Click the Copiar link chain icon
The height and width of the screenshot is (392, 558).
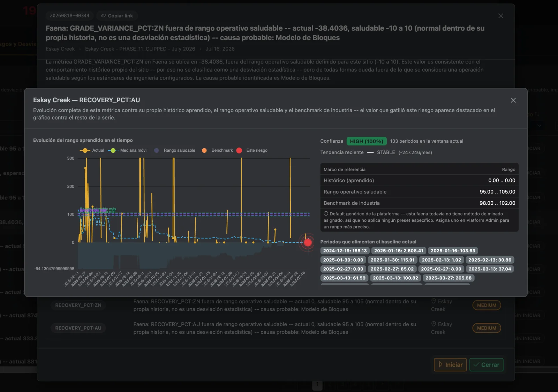click(x=103, y=16)
